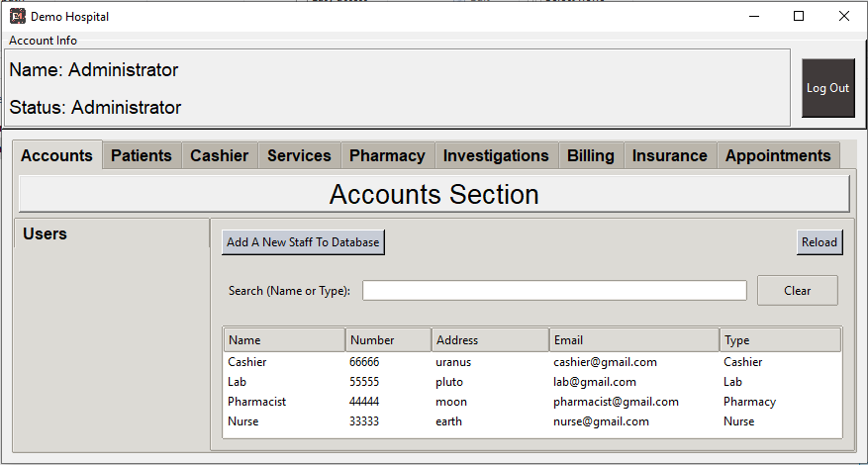This screenshot has width=868, height=465.
Task: Sort staff by Name column header
Action: pos(284,340)
